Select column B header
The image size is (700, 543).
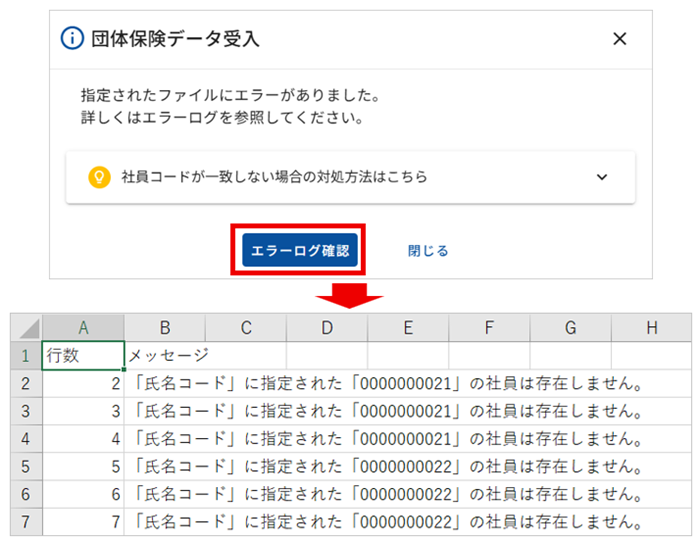click(x=165, y=328)
